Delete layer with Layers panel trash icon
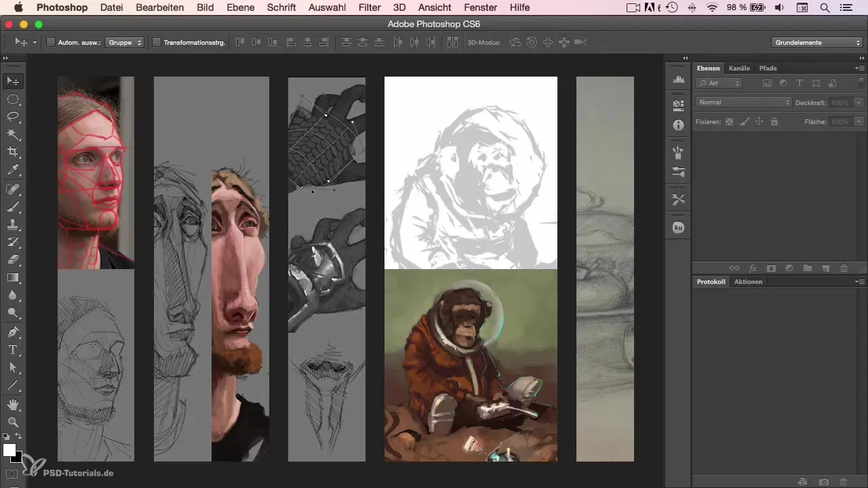The image size is (868, 488). (844, 268)
